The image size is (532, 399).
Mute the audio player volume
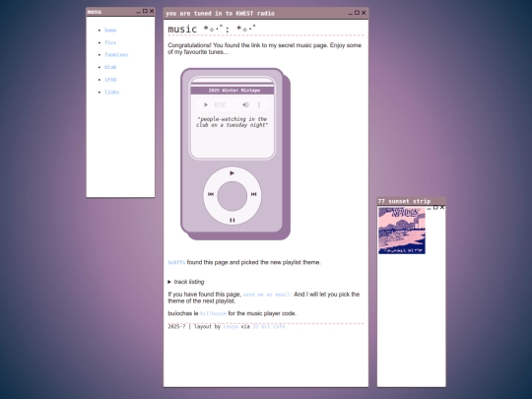coord(245,104)
